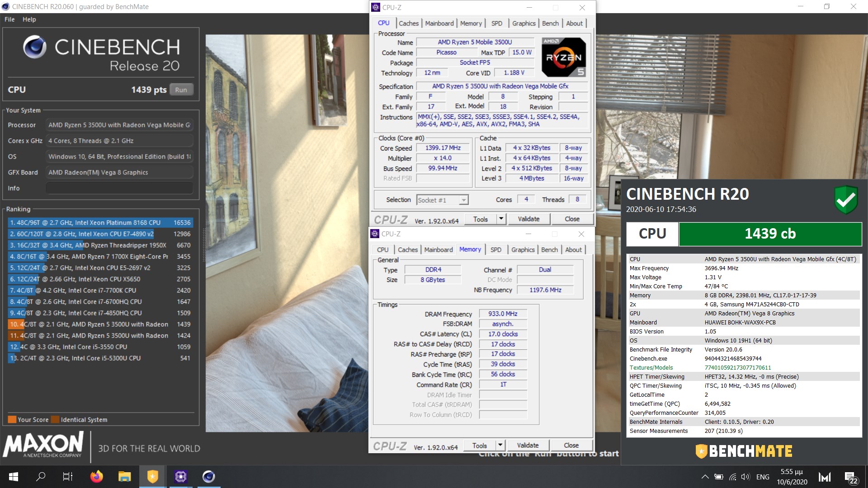Viewport: 868px width, 488px height.
Task: Open Bench tab in top CPU-Z
Action: point(550,23)
